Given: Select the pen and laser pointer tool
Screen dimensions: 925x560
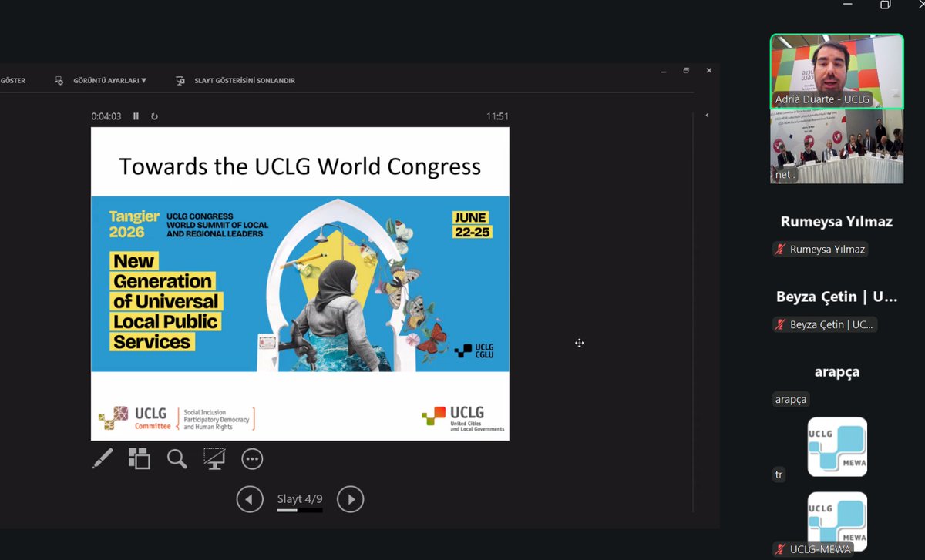Looking at the screenshot, I should (x=103, y=458).
